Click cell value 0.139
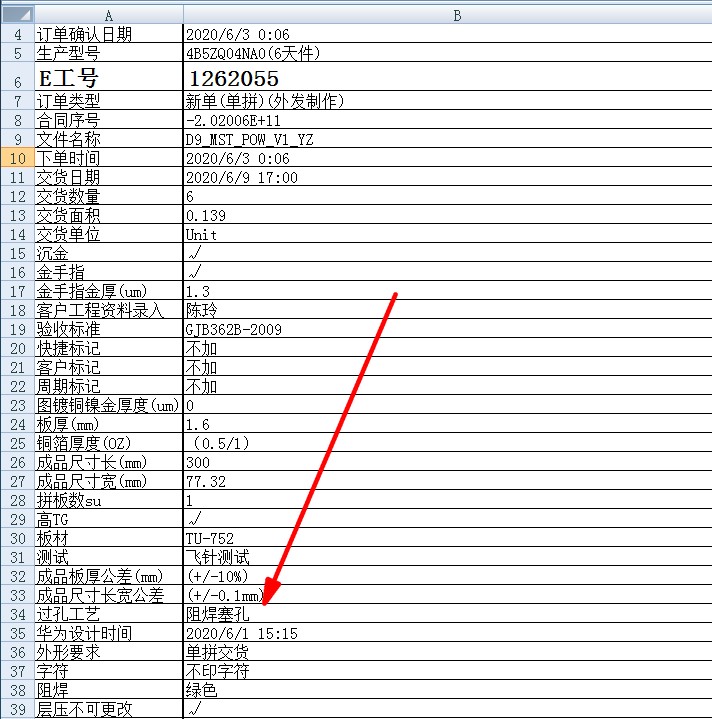 [447, 215]
